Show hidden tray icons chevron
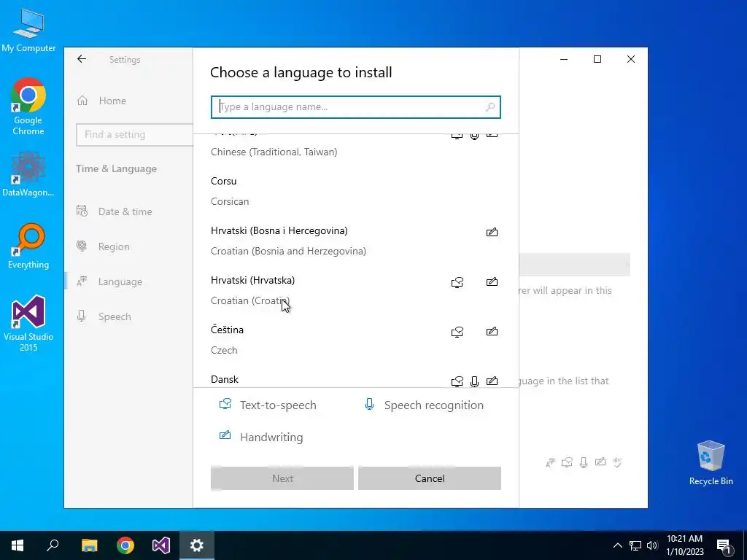This screenshot has width=747, height=560. click(x=617, y=545)
